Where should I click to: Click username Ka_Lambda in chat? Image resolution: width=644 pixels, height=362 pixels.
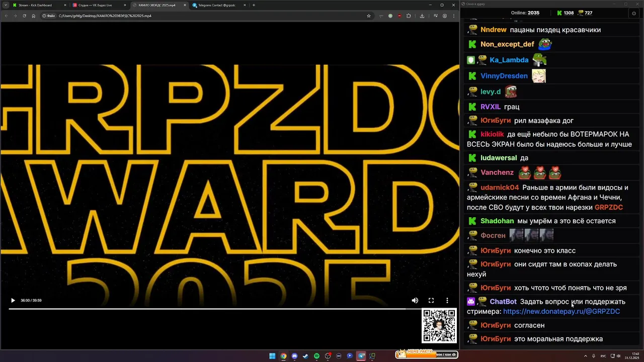pyautogui.click(x=509, y=60)
